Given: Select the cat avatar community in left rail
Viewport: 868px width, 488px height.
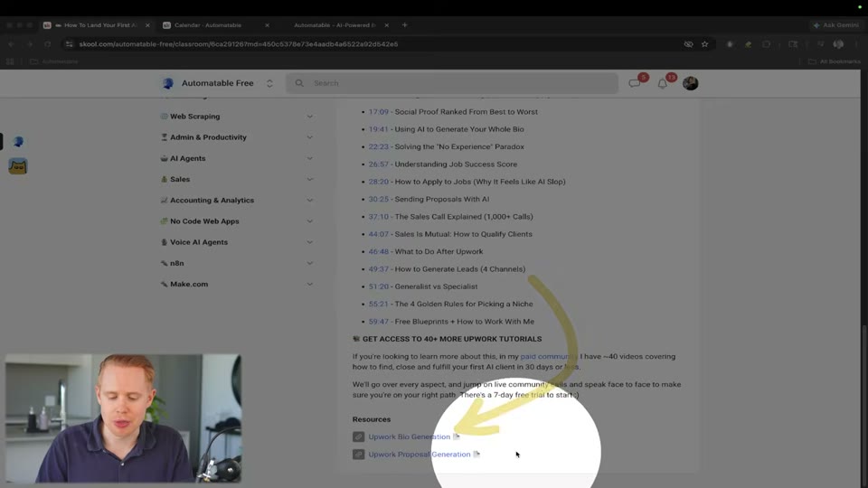Looking at the screenshot, I should pos(18,166).
